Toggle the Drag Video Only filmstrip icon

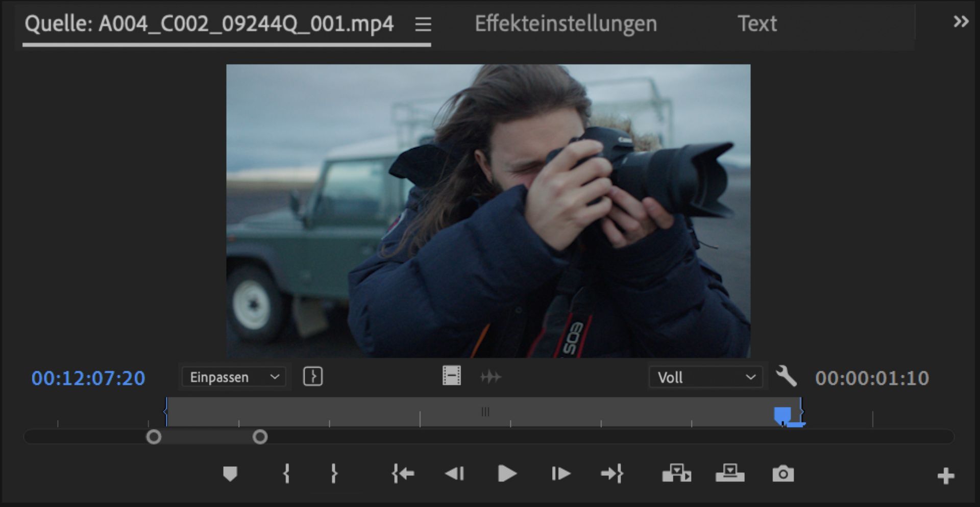pos(451,376)
